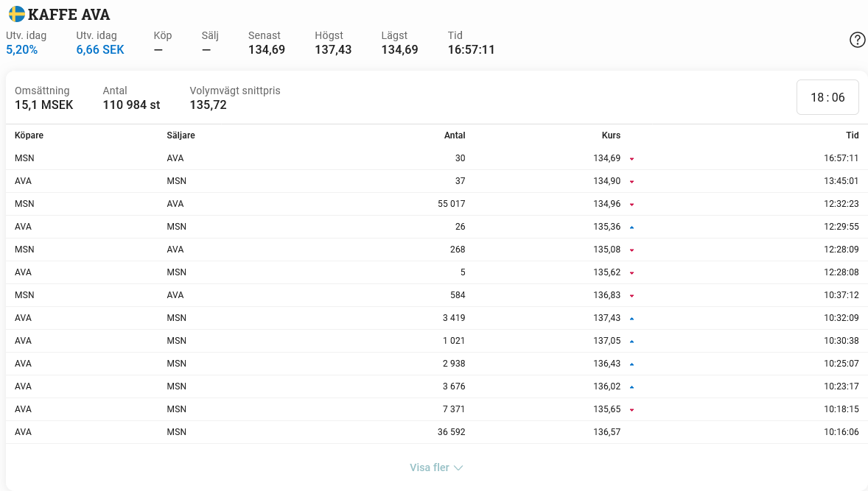Click the down arrow beside price 135,62

click(x=631, y=273)
